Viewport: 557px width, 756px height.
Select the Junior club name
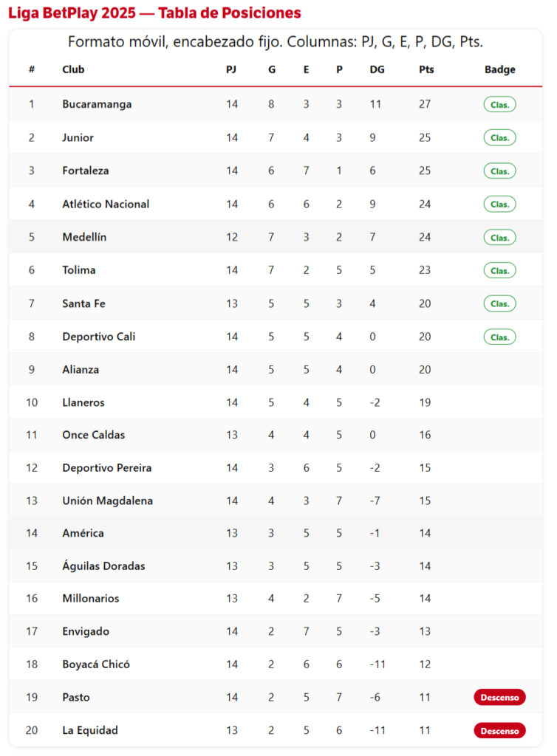(78, 137)
